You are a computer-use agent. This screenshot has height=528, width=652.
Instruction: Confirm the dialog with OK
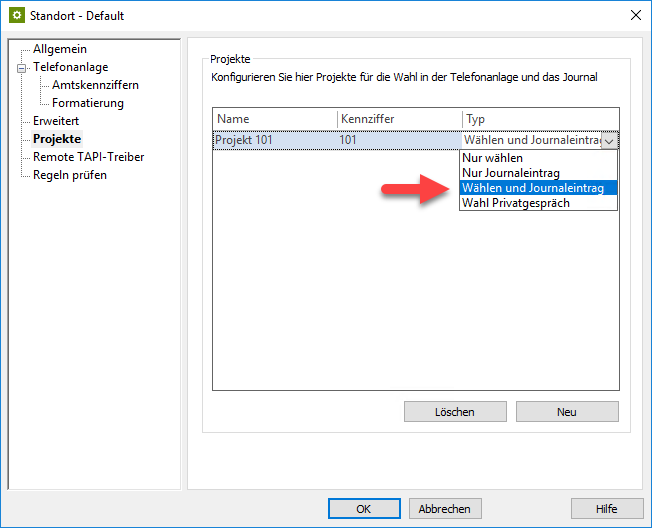[x=363, y=508]
